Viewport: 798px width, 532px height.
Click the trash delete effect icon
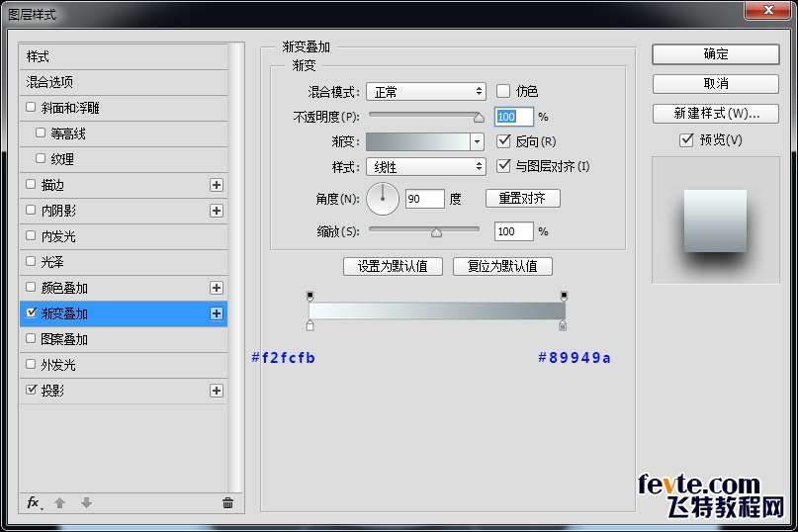click(227, 503)
